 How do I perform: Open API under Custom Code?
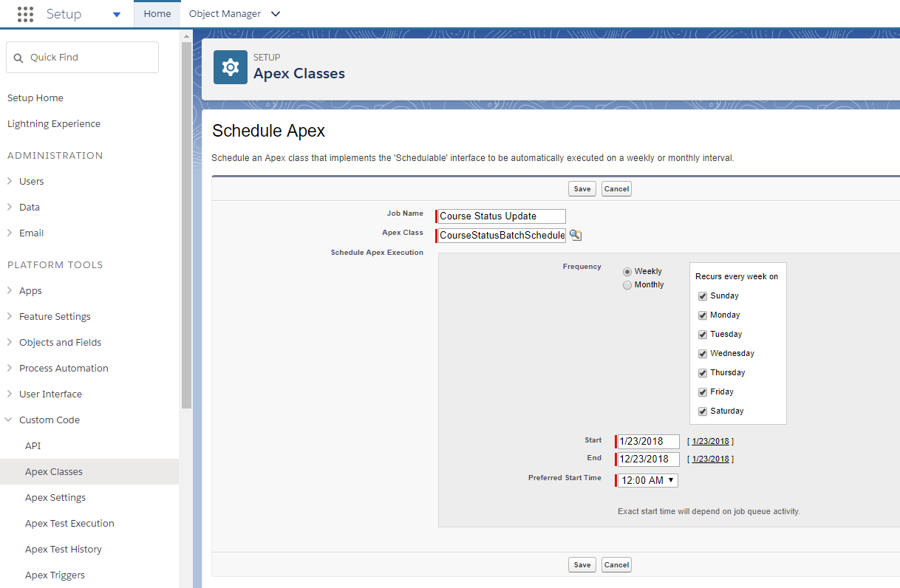click(33, 445)
